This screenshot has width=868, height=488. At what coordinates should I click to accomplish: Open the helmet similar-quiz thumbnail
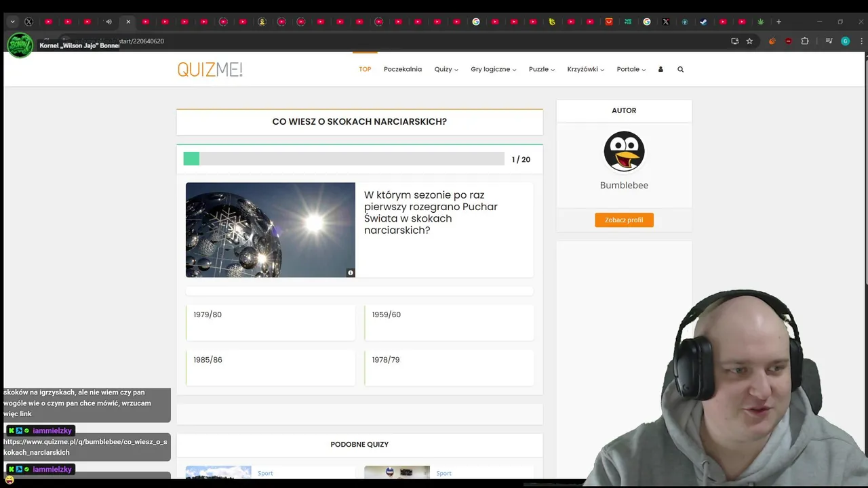(x=397, y=472)
